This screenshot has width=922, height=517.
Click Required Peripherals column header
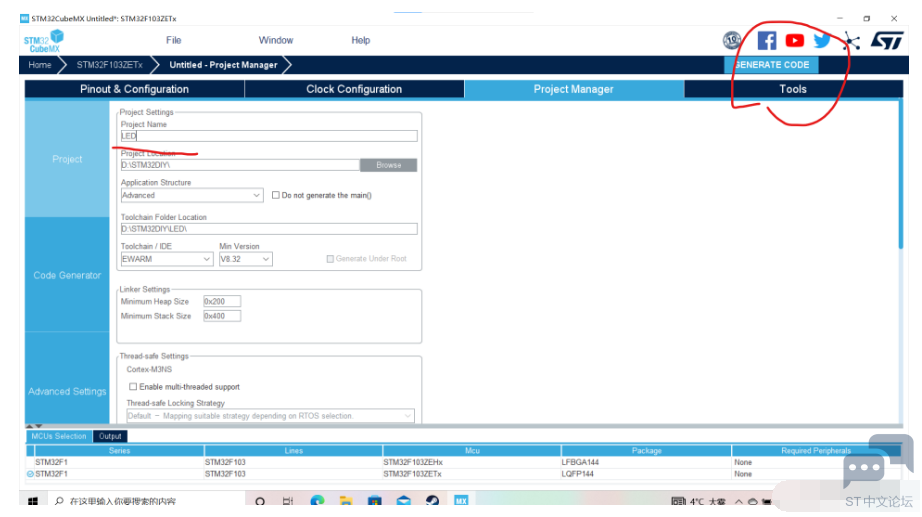coord(816,451)
